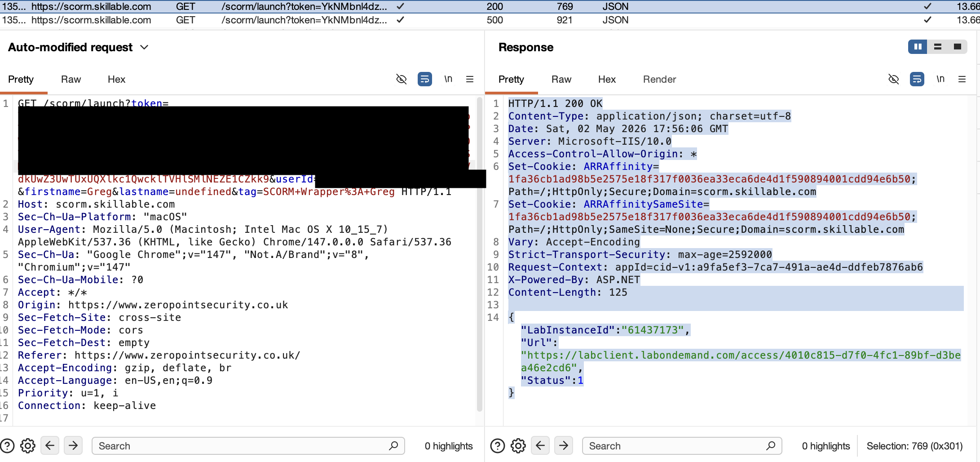
Task: Focus the request panel Search field
Action: (x=248, y=446)
